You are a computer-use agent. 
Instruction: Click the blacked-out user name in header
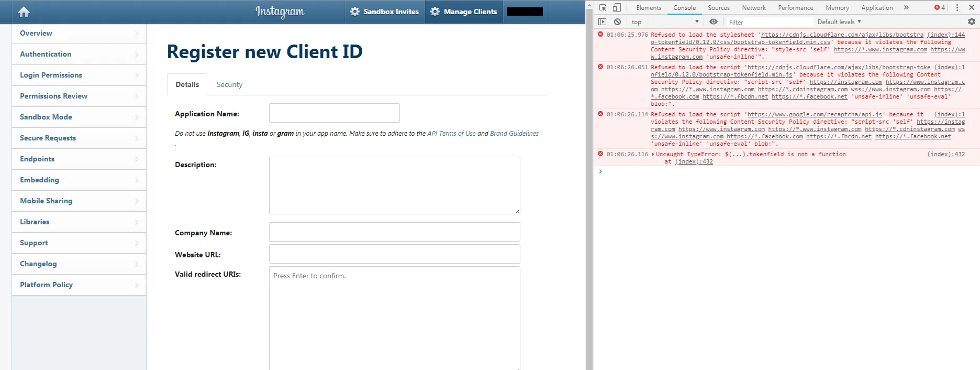[x=525, y=12]
